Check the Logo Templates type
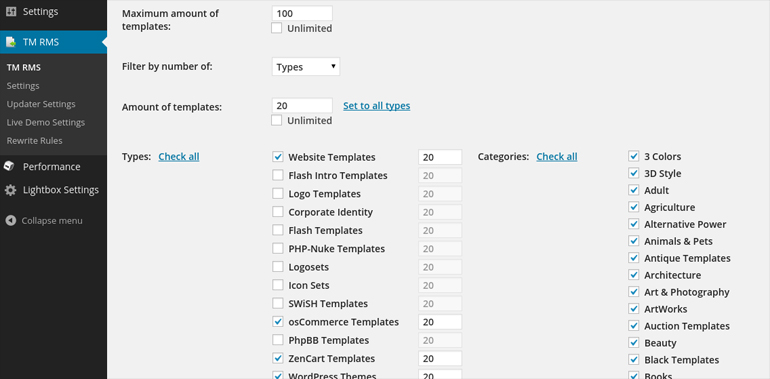Image resolution: width=770 pixels, height=379 pixels. (278, 194)
